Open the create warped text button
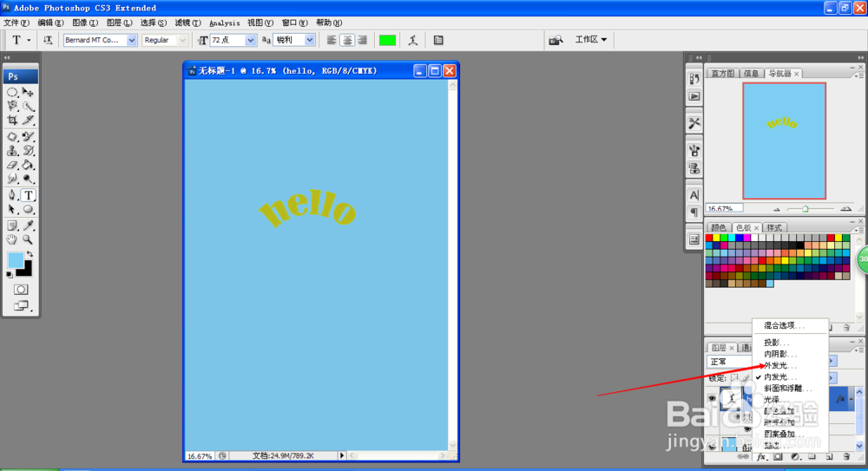Screen dimensions: 868x471 (413, 40)
